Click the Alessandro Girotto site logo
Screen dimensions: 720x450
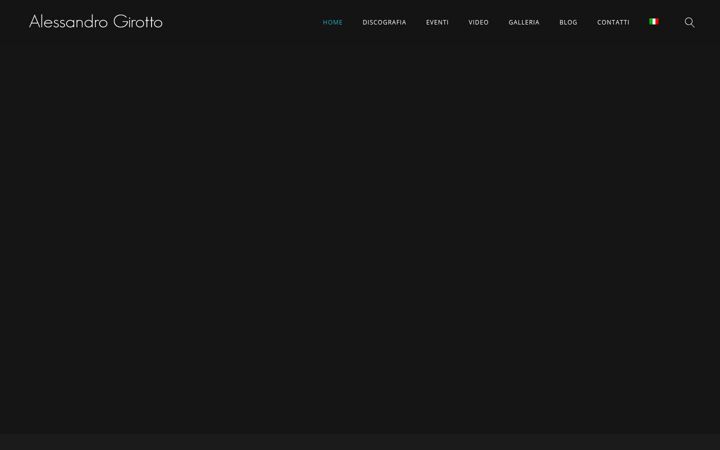point(96,22)
